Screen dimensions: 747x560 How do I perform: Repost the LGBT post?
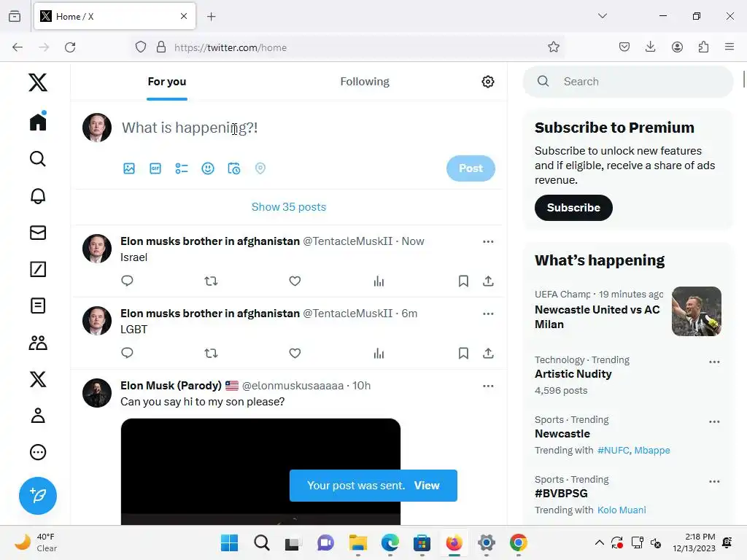point(211,353)
